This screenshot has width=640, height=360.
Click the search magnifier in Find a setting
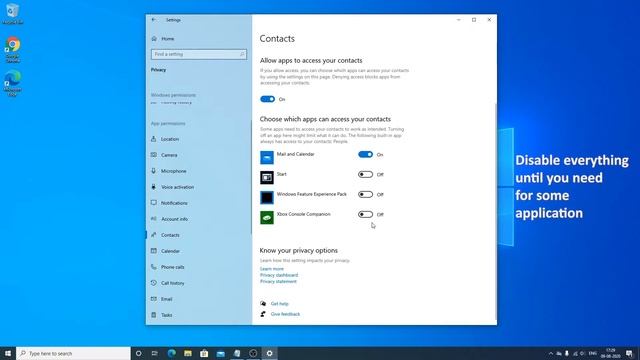(x=242, y=54)
